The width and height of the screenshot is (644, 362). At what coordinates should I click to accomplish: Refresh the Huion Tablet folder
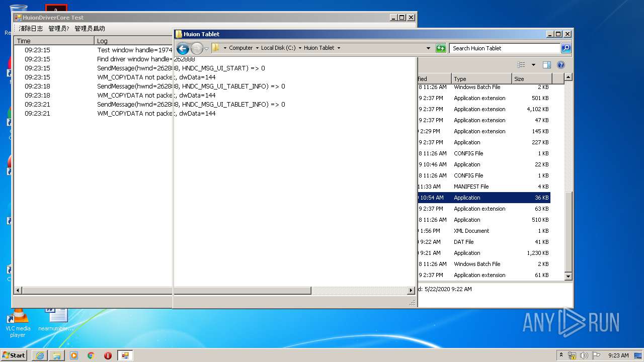(x=441, y=48)
